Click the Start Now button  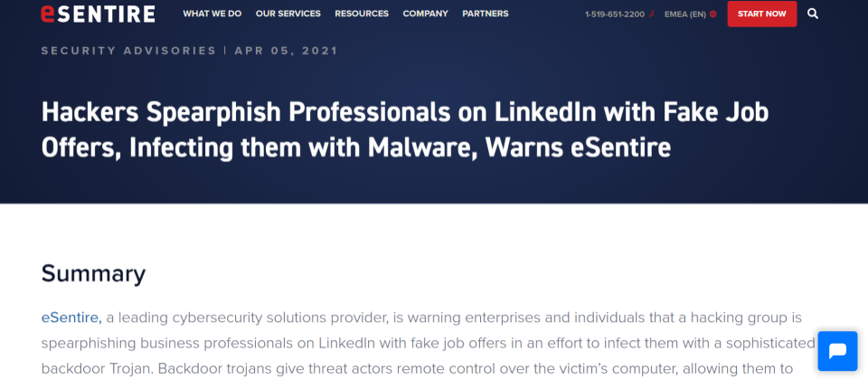click(761, 14)
